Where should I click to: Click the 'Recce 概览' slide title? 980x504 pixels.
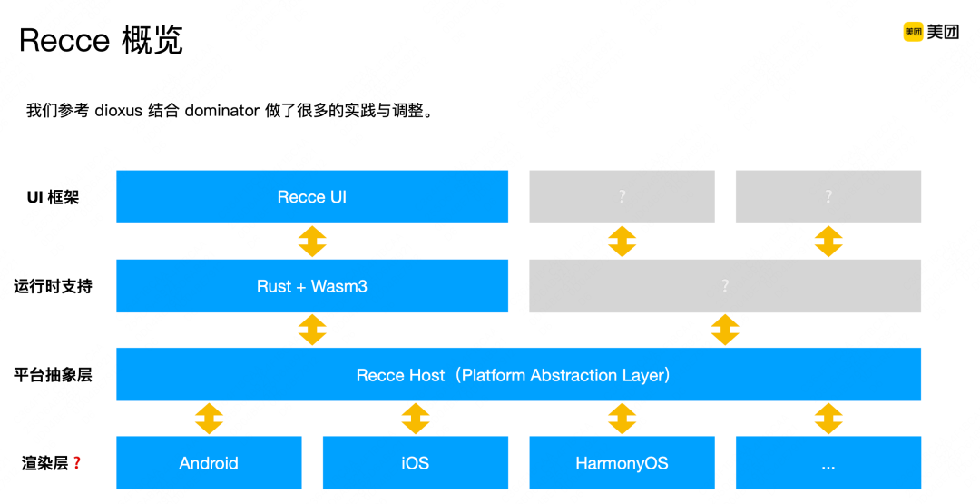point(101,41)
